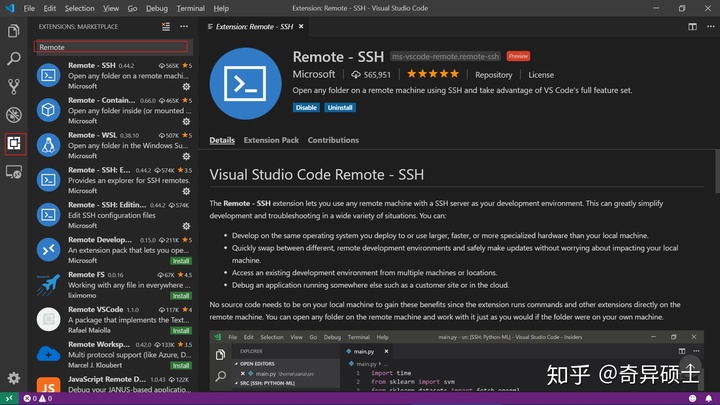The image size is (720, 405).
Task: Open the Edit menu
Action: (49, 8)
